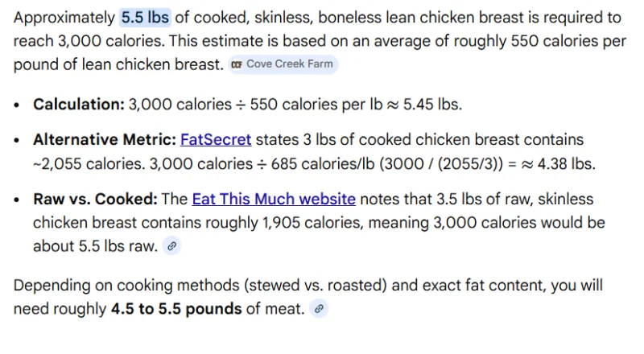
Task: Click the "4.38 lbs." result text
Action: (x=567, y=164)
